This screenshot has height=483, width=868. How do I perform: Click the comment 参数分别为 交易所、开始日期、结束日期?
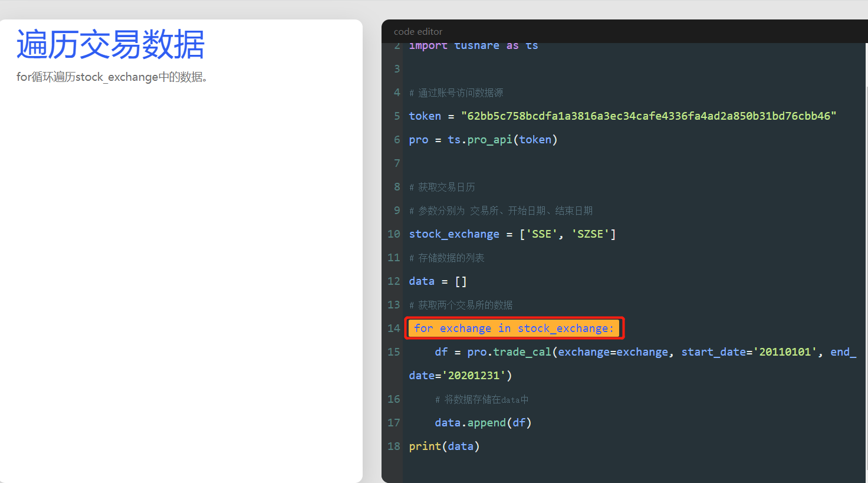tap(501, 211)
